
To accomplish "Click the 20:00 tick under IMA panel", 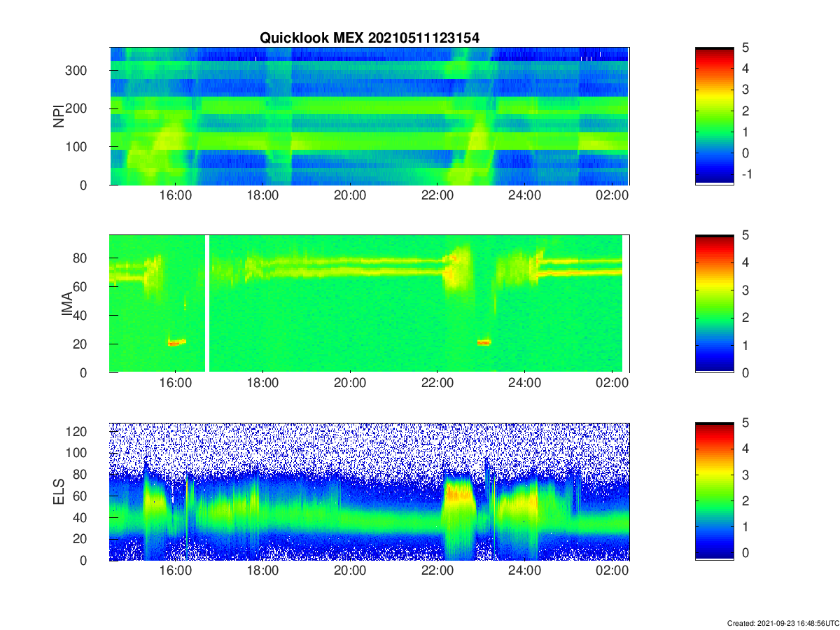I will (x=349, y=384).
